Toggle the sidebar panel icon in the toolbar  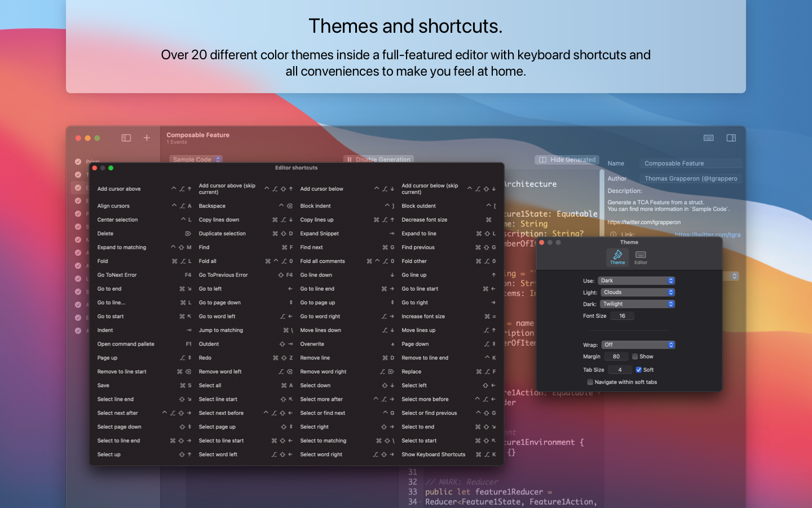(x=126, y=138)
